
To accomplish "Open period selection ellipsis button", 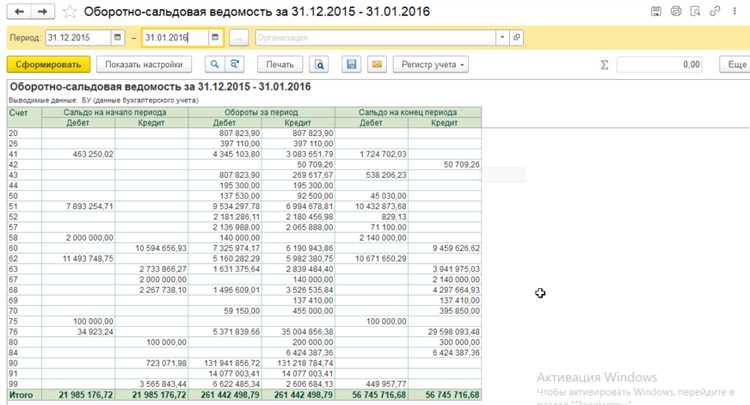I will (x=239, y=37).
